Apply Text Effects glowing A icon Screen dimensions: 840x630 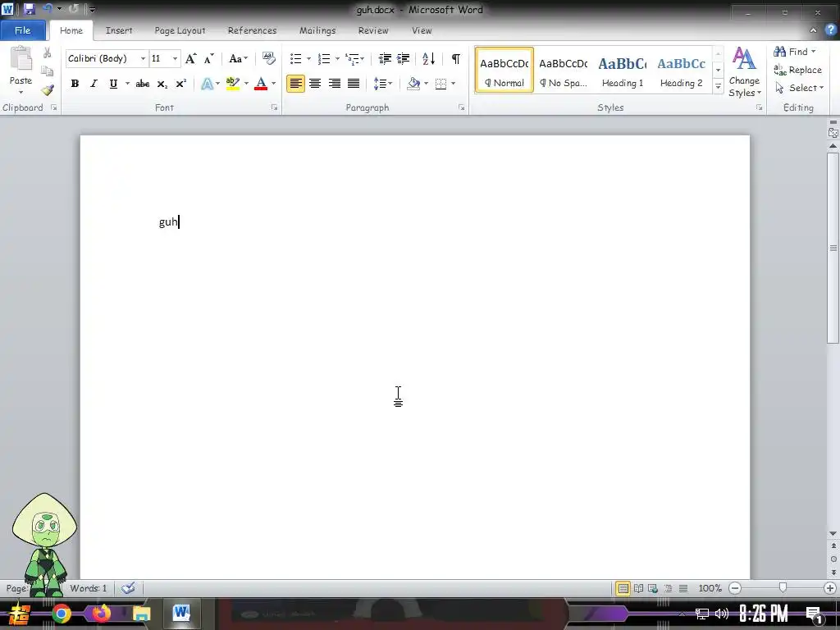208,84
